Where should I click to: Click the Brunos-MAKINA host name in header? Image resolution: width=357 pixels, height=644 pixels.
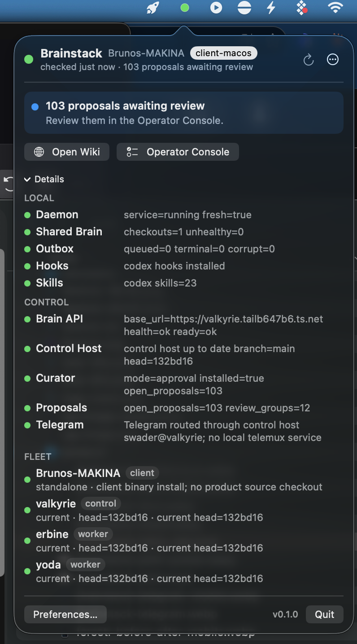146,53
